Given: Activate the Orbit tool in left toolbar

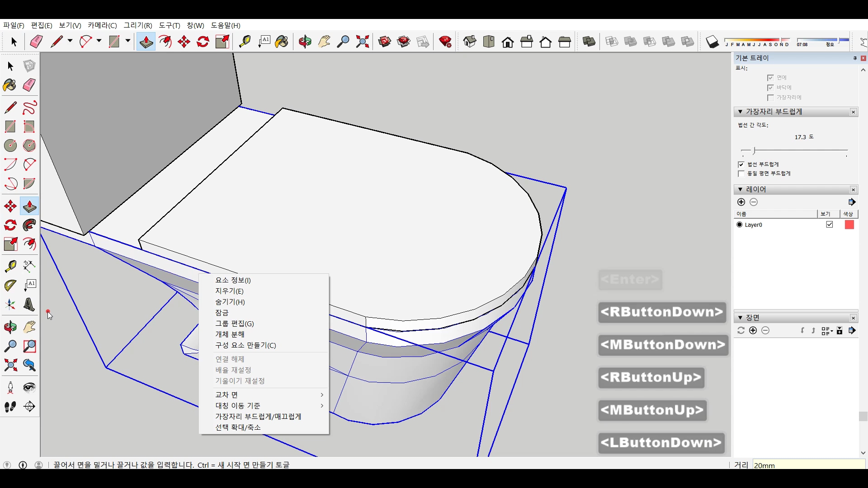Looking at the screenshot, I should (10, 327).
